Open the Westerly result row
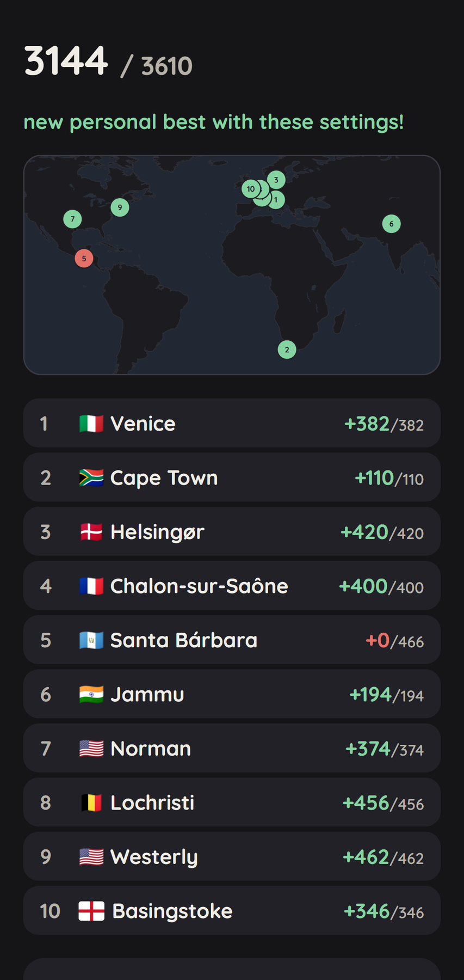 point(232,856)
